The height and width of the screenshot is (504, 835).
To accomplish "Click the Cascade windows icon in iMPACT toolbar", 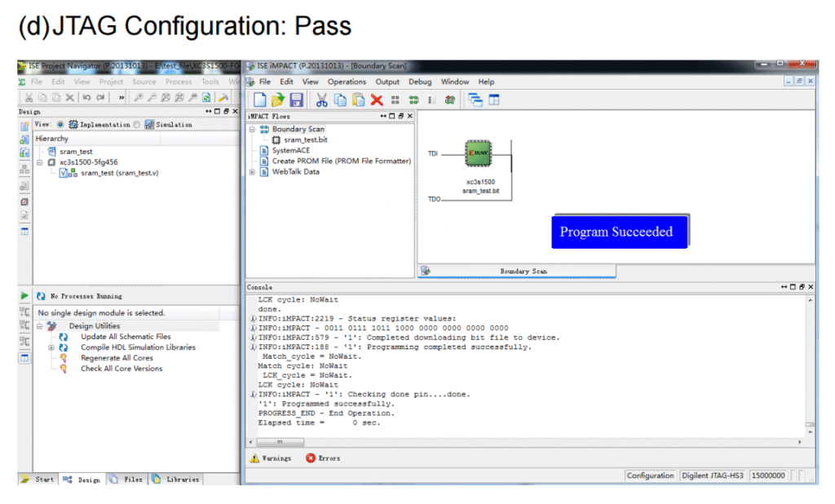I will tap(475, 99).
